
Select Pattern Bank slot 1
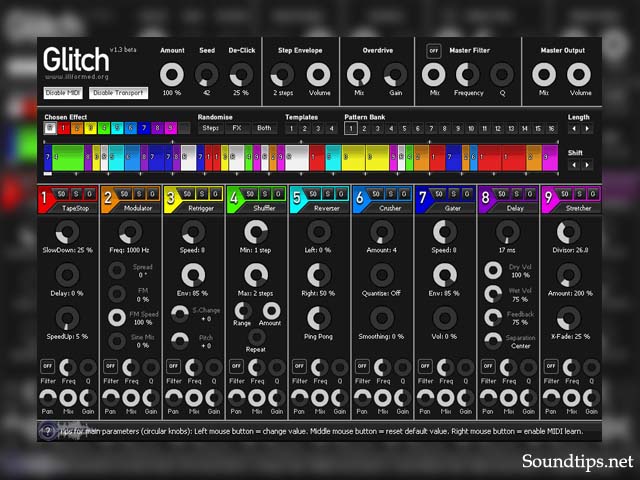point(351,129)
